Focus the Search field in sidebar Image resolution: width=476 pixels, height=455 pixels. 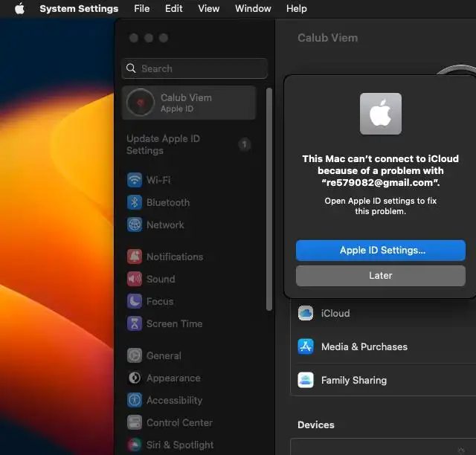pos(194,68)
